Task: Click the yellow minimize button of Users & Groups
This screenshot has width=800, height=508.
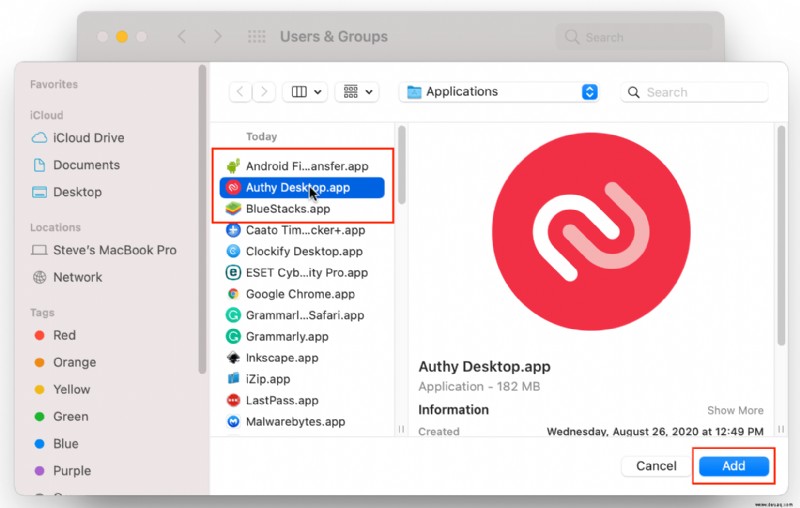Action: (x=121, y=37)
